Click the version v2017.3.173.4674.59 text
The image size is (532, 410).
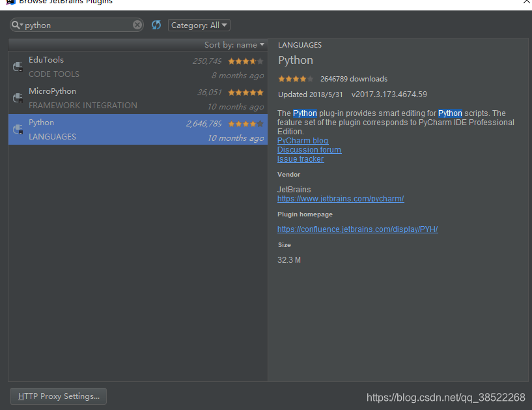click(389, 95)
